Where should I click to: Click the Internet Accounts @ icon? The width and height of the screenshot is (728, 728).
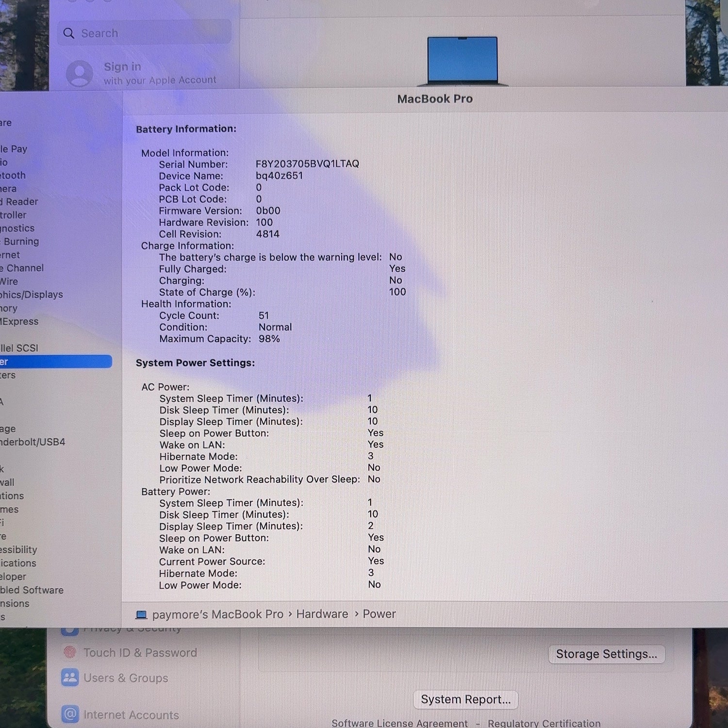[70, 714]
